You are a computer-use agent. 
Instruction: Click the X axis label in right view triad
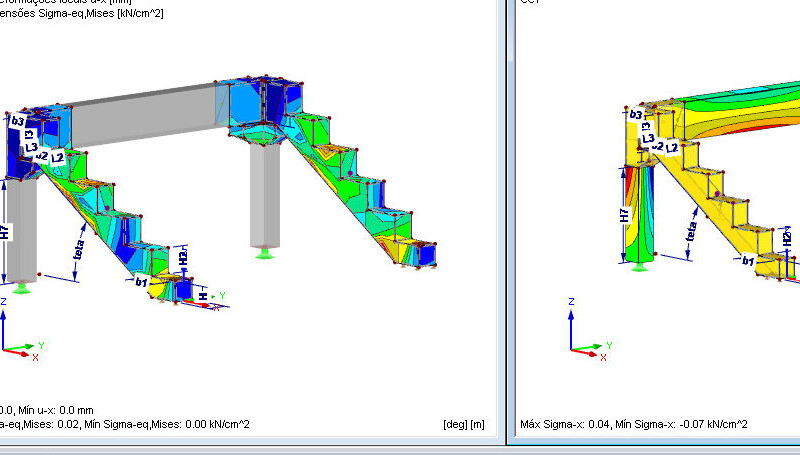[x=603, y=358]
